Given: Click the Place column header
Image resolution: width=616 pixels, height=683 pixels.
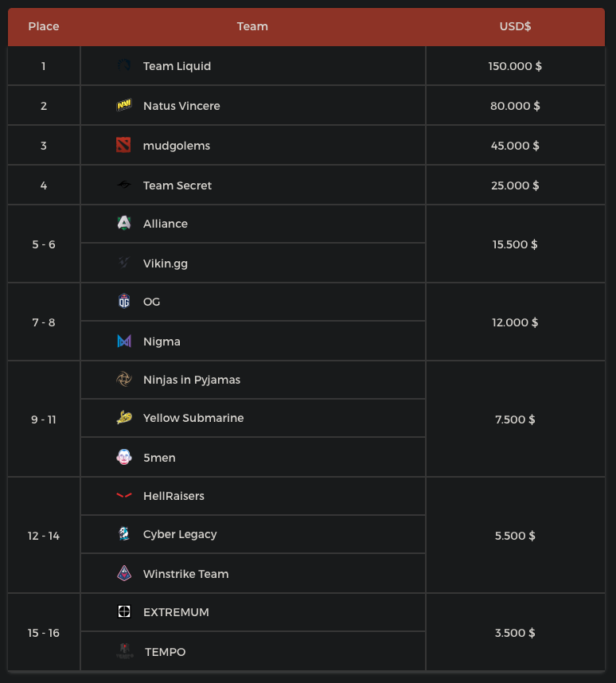Looking at the screenshot, I should coord(44,26).
